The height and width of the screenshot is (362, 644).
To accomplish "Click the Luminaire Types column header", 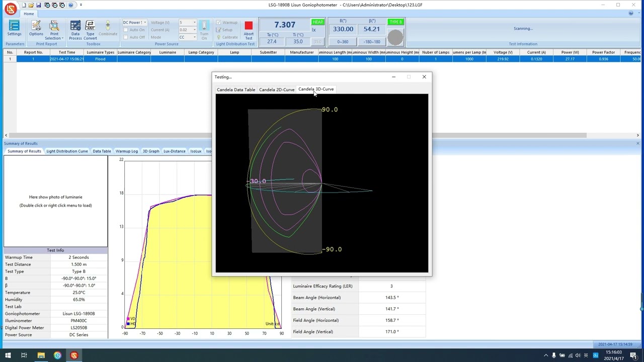I will click(x=100, y=52).
